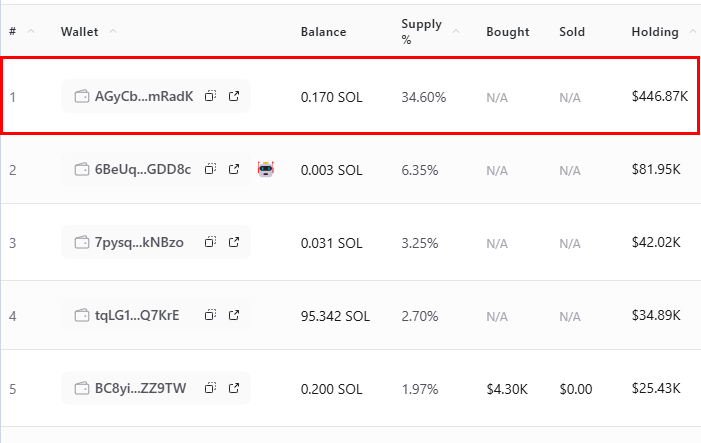Click supply percentage 6.35%

(x=419, y=170)
